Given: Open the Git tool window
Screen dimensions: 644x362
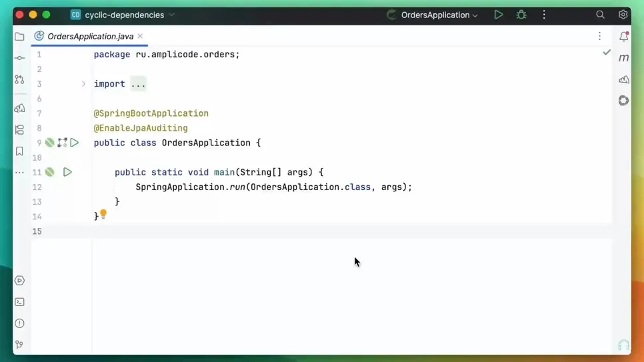Looking at the screenshot, I should (19, 345).
